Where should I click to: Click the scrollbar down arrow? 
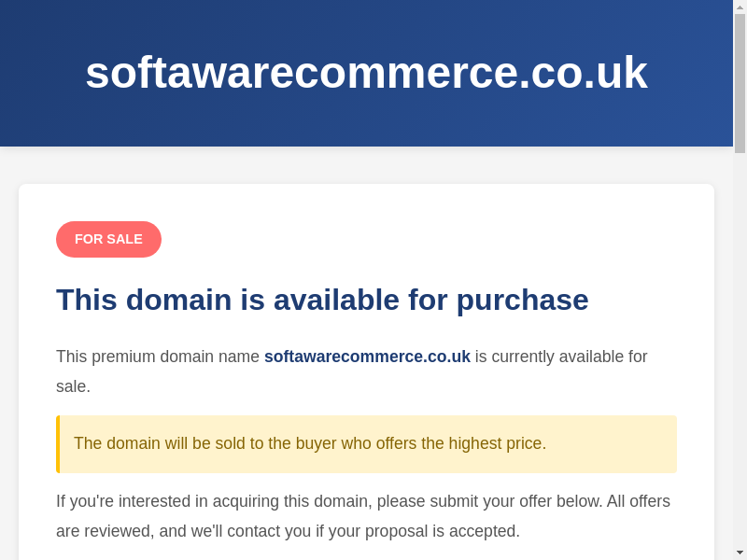[740, 553]
